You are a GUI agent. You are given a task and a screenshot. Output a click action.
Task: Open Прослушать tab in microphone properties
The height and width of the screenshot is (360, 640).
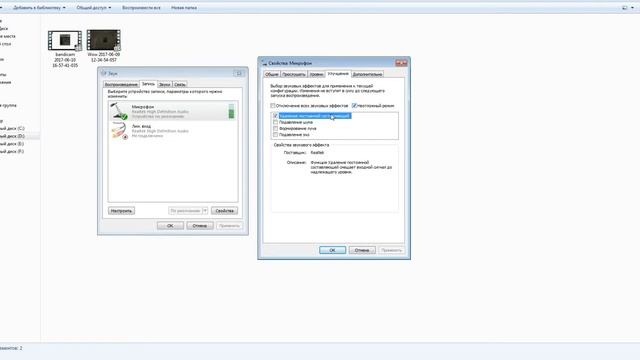pyautogui.click(x=294, y=74)
